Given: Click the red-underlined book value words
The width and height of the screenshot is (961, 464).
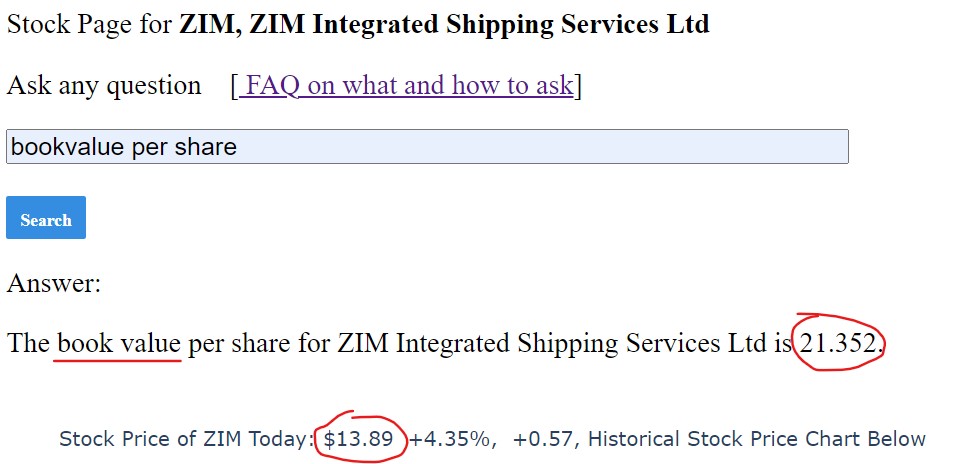Looking at the screenshot, I should click(119, 343).
